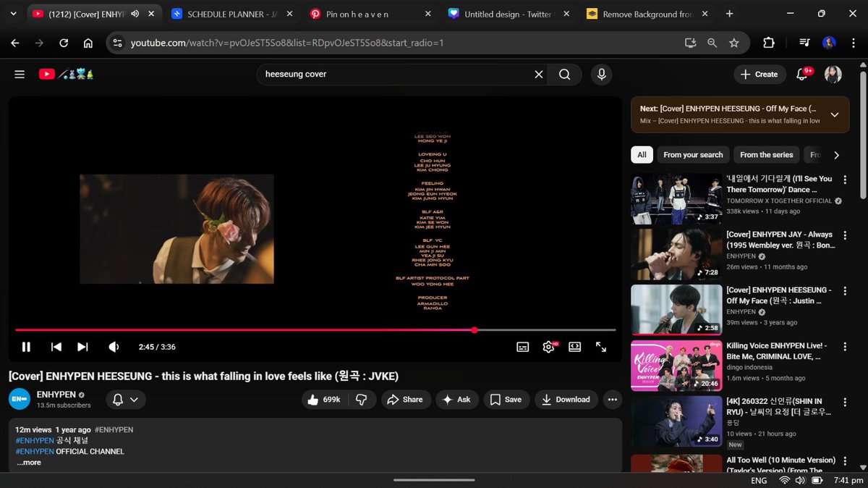Image resolution: width=868 pixels, height=488 pixels.
Task: Open tab search dropdown arrow
Action: (14, 14)
